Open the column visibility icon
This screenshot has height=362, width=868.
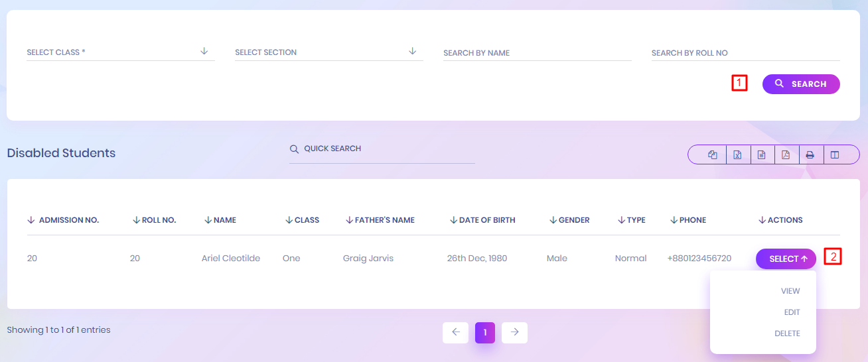(835, 155)
